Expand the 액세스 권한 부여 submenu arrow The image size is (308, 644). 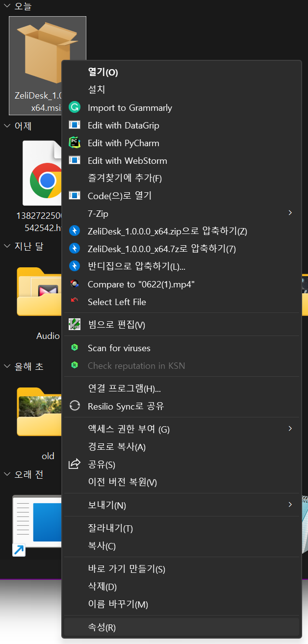click(x=290, y=429)
